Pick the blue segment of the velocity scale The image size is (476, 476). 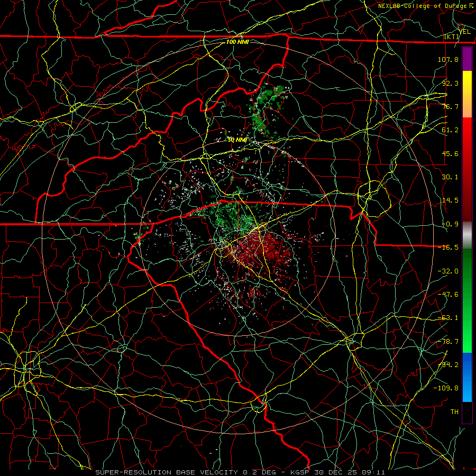point(467,377)
